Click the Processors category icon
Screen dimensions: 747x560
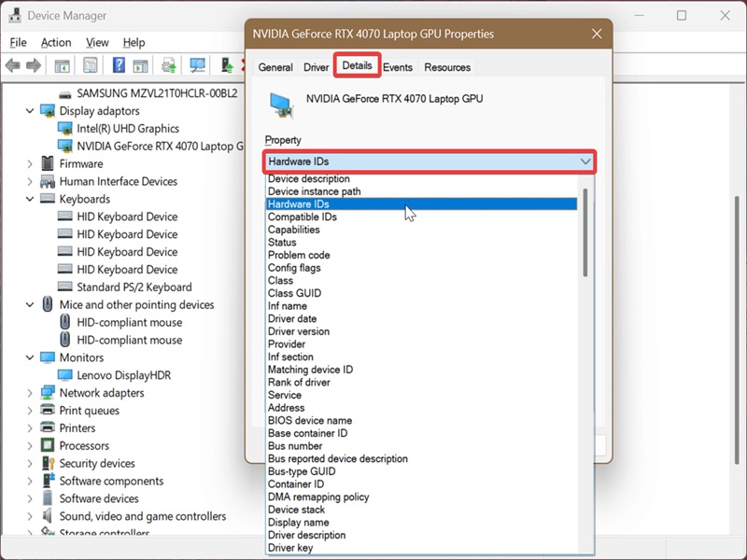(x=48, y=445)
